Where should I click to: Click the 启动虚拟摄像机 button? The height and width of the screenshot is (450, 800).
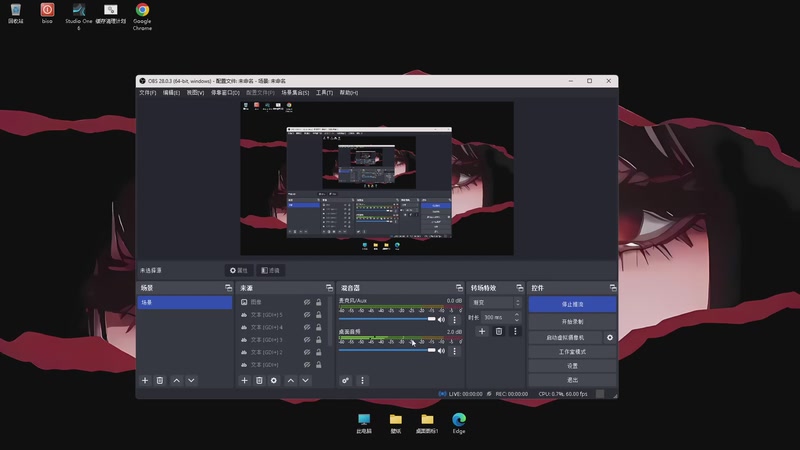(565, 338)
